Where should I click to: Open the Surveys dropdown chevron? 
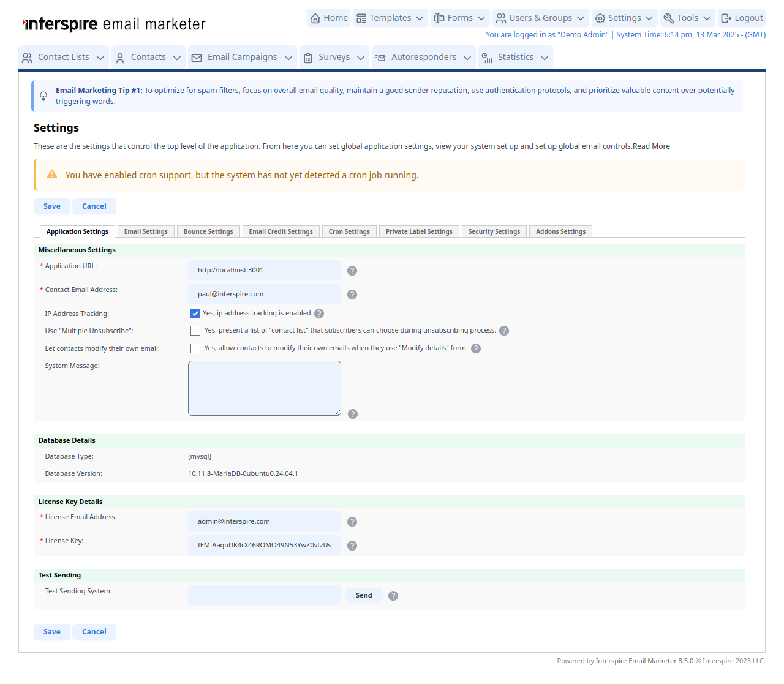point(361,58)
